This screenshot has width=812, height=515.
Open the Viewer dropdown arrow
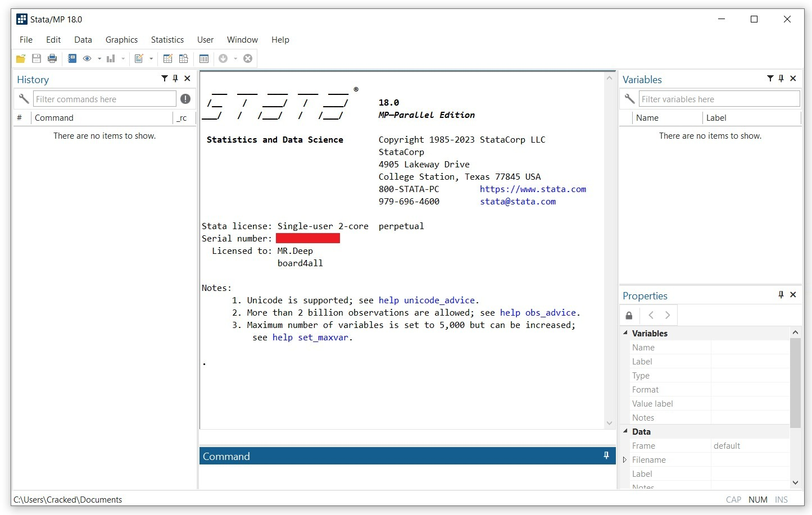(x=99, y=58)
